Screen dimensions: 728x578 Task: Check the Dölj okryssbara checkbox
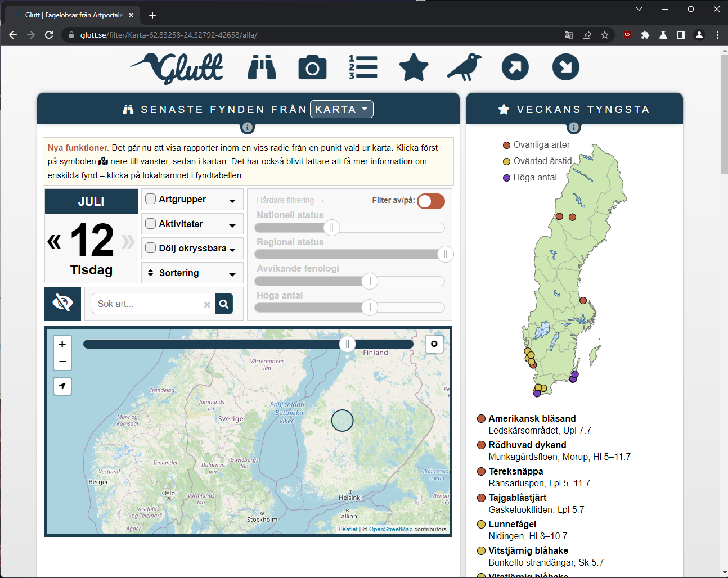coord(151,248)
